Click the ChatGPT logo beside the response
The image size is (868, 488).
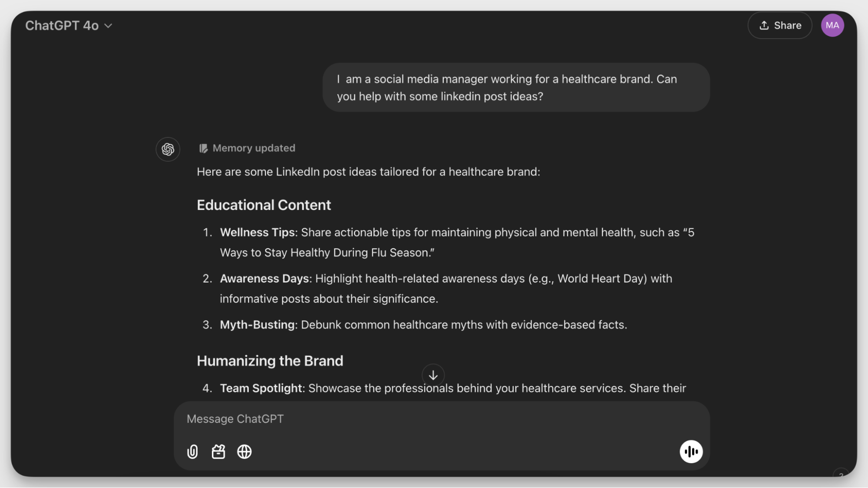168,149
